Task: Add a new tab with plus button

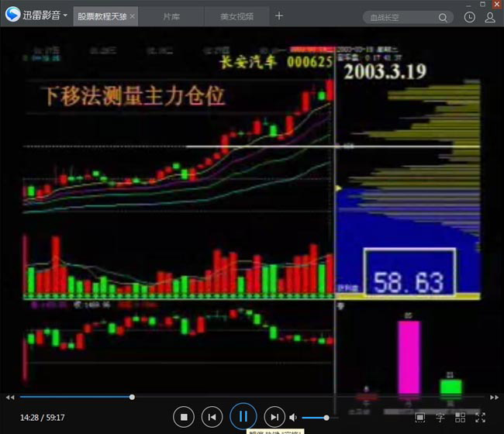Action: (x=279, y=15)
